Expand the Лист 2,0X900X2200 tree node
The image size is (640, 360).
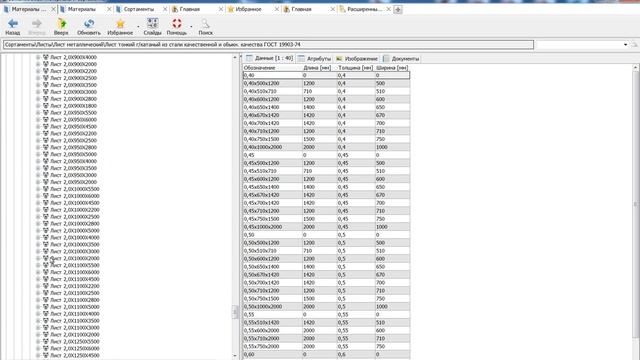click(38, 71)
